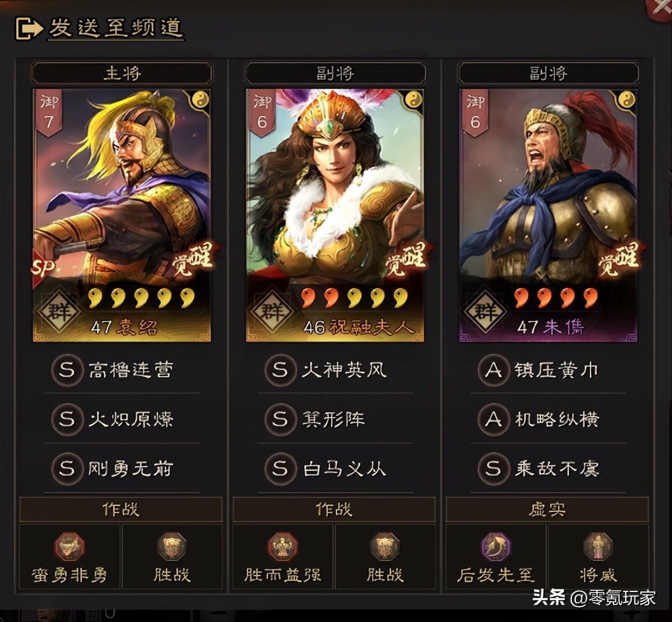This screenshot has width=672, height=622.
Task: Send the lineup via 发送至频道 link
Action: pyautogui.click(x=116, y=28)
